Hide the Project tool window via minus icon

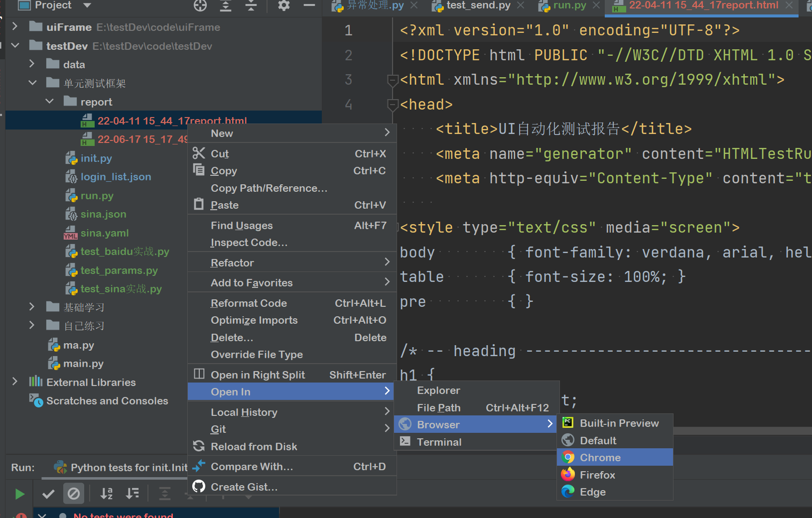click(309, 5)
